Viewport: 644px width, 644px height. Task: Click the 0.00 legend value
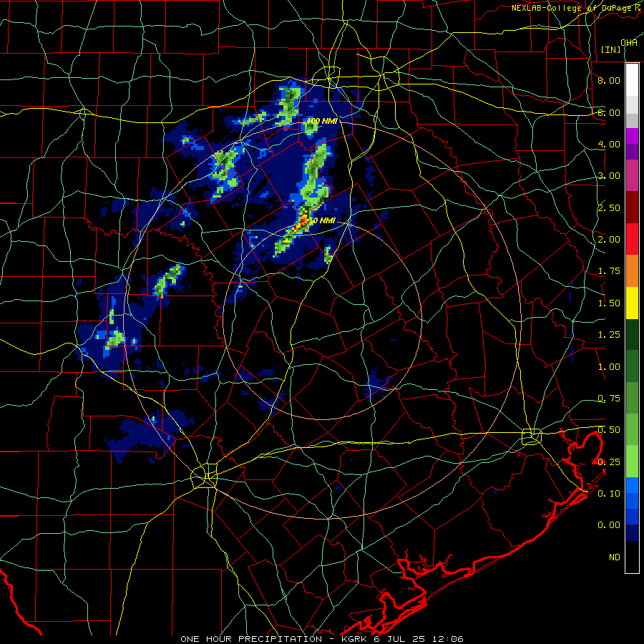pos(609,525)
